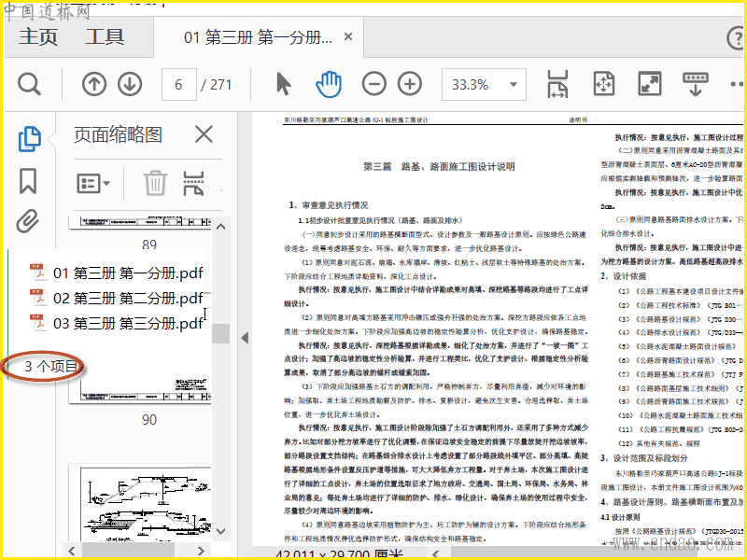
Task: Select file 02 第三册 第二分册.pdf
Action: tap(117, 298)
